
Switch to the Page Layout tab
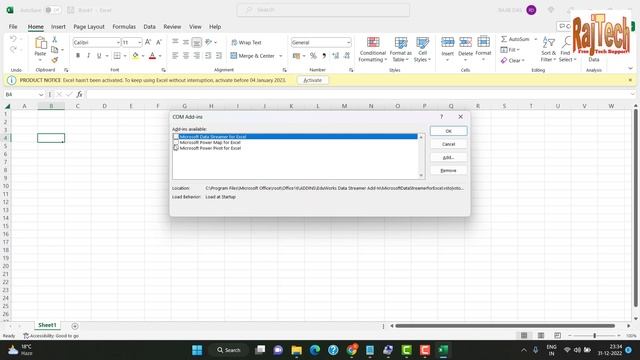pos(89,27)
